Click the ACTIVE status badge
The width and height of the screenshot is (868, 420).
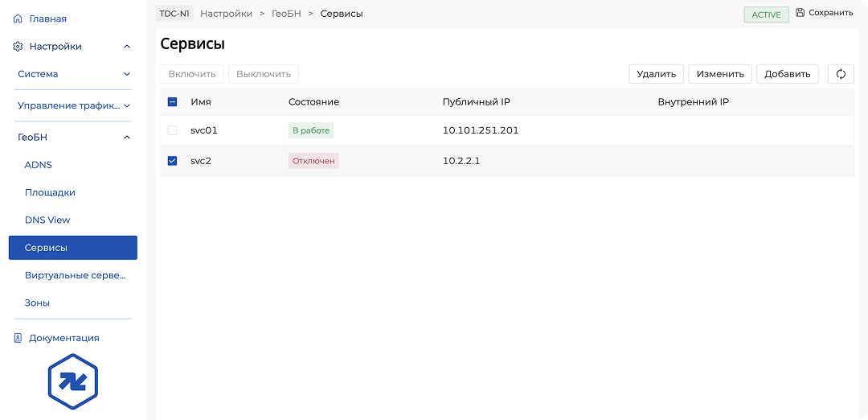click(766, 14)
